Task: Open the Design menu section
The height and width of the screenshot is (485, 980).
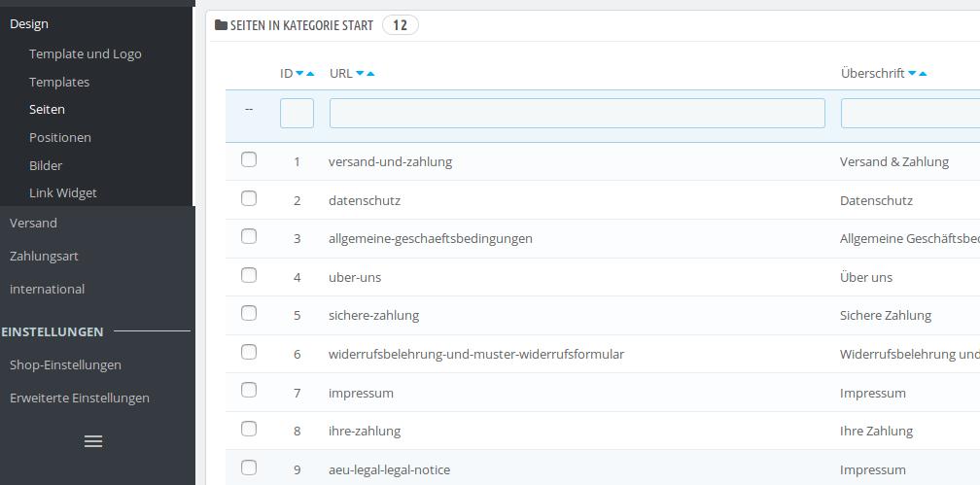Action: point(29,23)
